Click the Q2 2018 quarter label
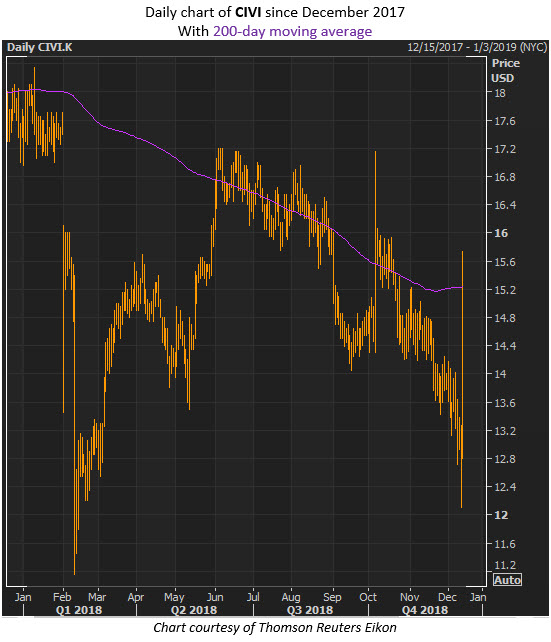551x642 pixels. (x=194, y=610)
